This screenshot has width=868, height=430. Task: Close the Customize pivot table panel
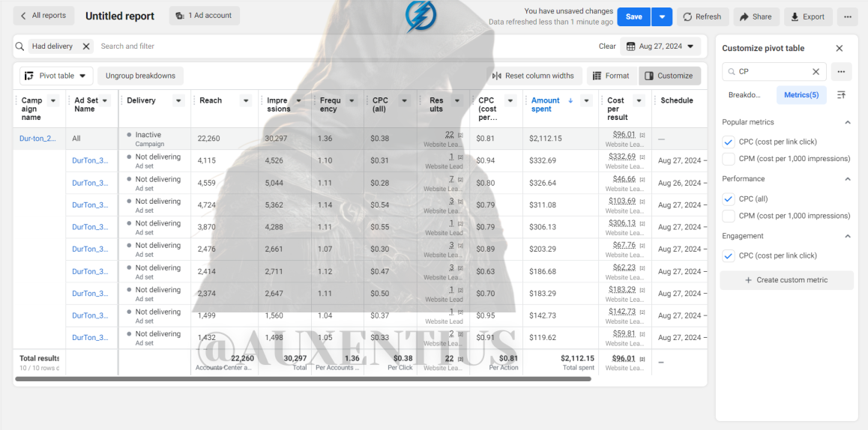[x=840, y=49]
